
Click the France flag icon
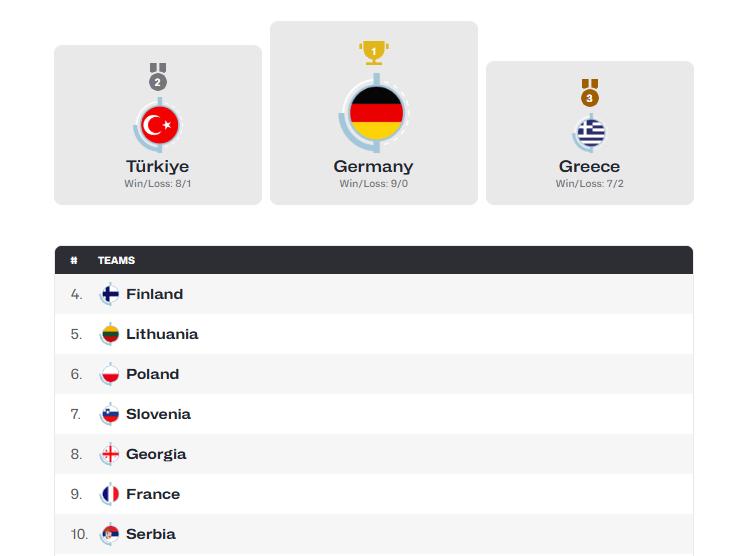tap(110, 494)
